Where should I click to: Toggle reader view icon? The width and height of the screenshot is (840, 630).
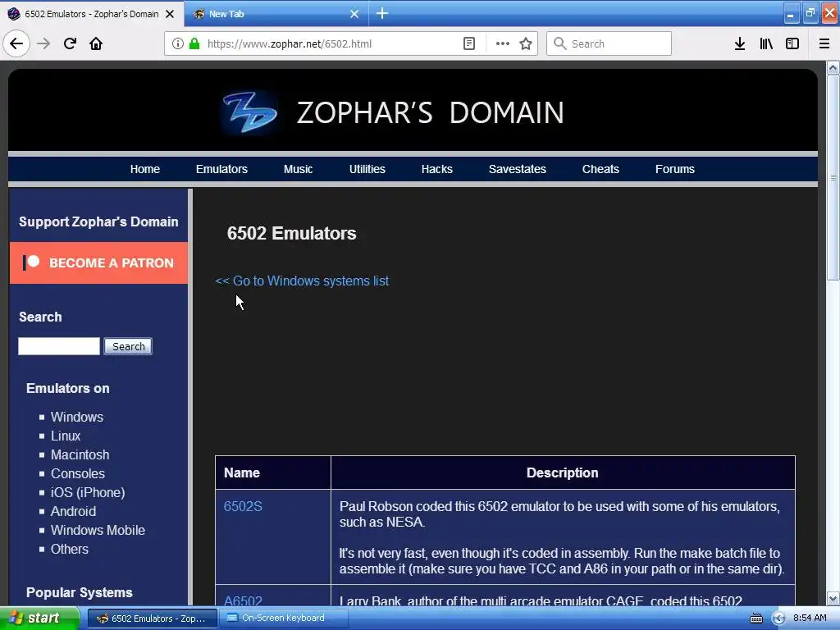click(469, 43)
